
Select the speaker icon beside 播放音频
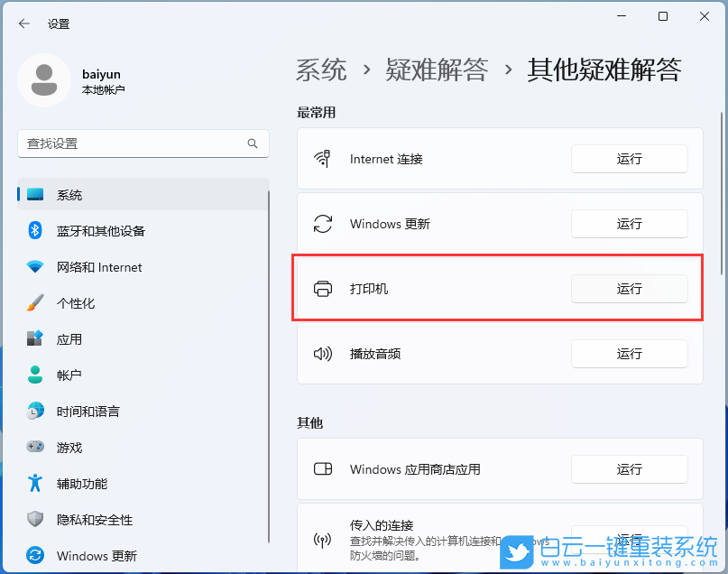point(323,354)
